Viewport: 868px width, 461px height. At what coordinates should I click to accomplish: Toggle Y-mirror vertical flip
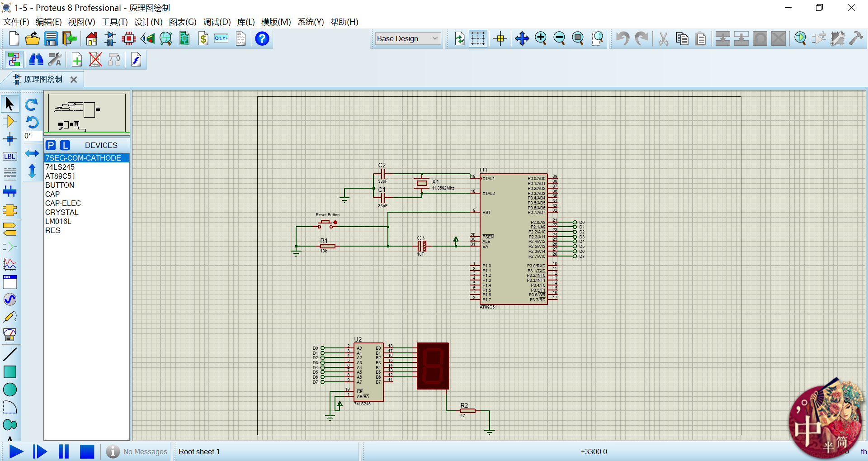click(x=32, y=171)
